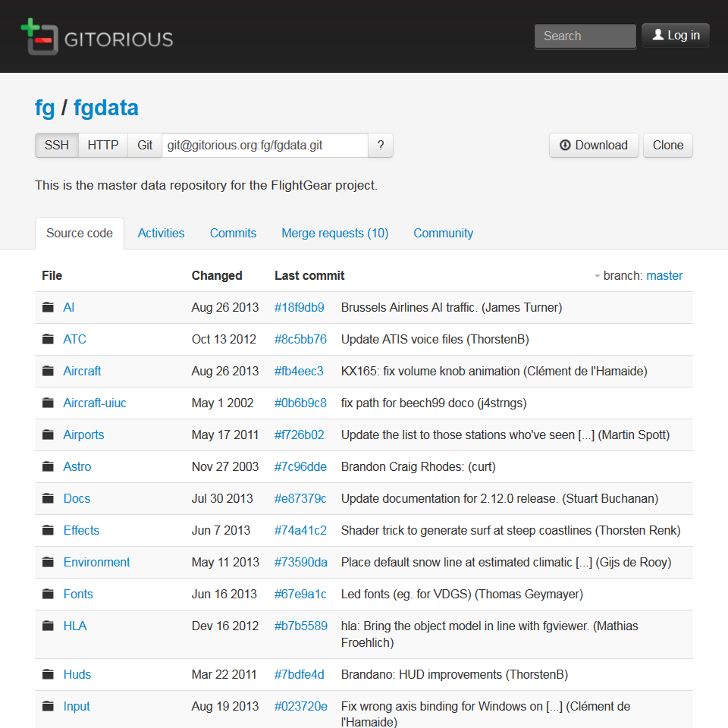728x728 pixels.
Task: Open commit #67e9a1c
Action: click(x=300, y=594)
